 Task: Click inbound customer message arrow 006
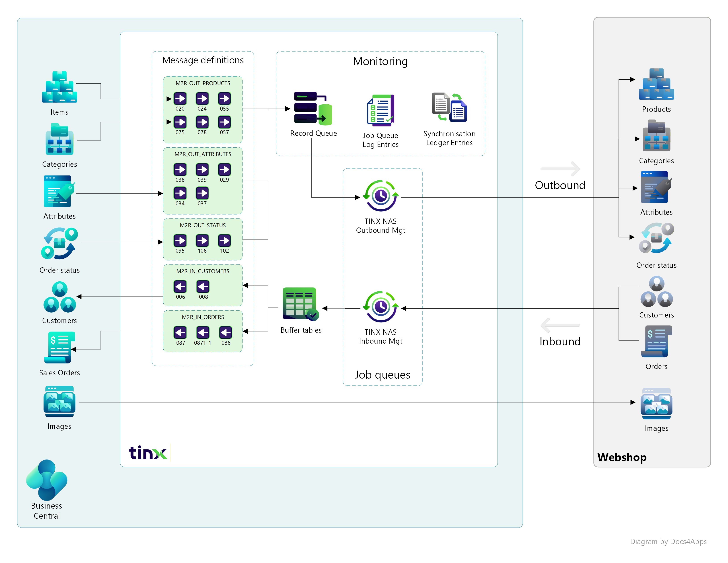(180, 287)
